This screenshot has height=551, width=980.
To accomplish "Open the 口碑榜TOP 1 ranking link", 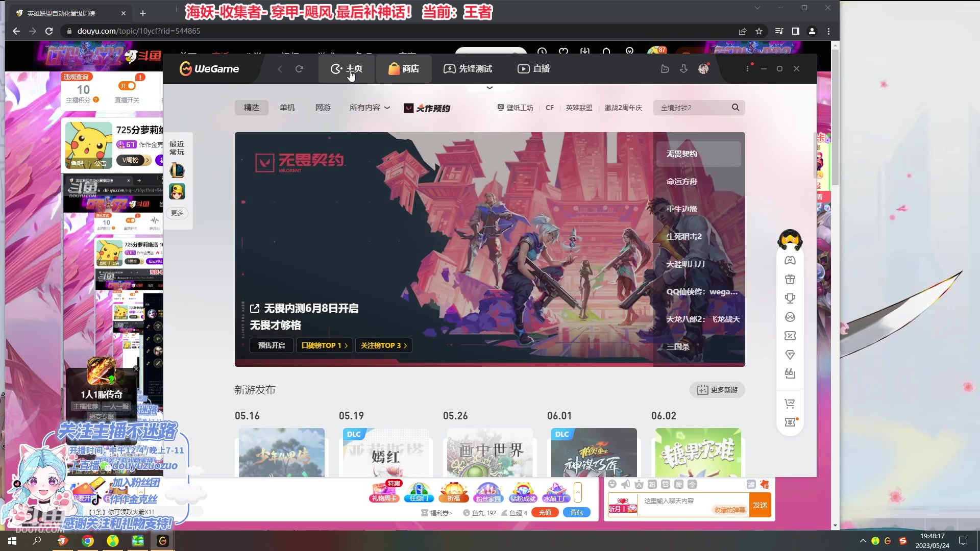I will pos(325,345).
